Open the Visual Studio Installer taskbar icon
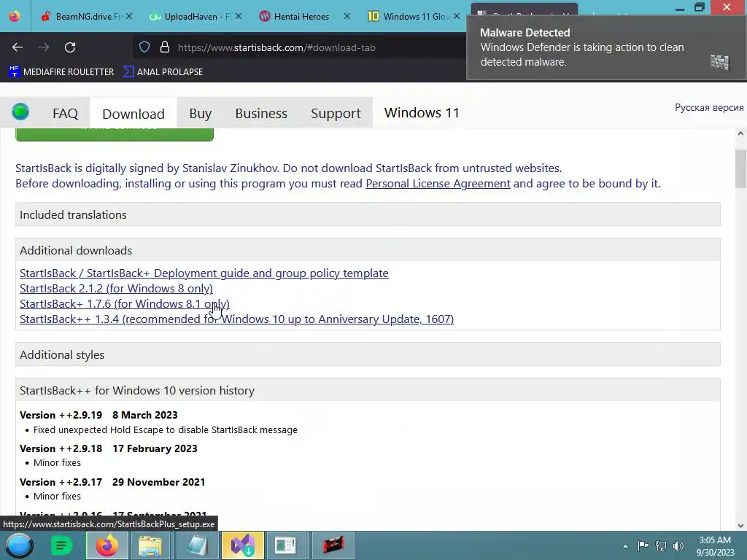This screenshot has height=560, width=747. pos(242,545)
